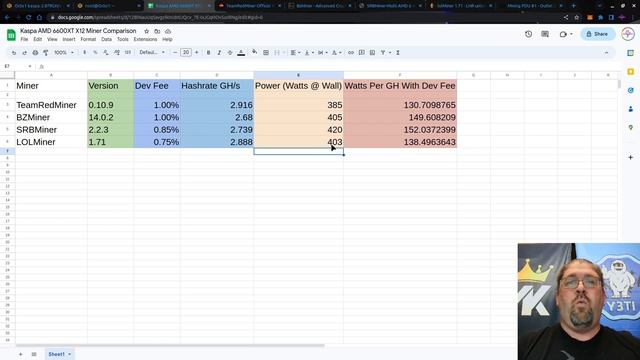The image size is (640, 360).
Task: Open the 100% zoom dropdown
Action: click(x=64, y=53)
